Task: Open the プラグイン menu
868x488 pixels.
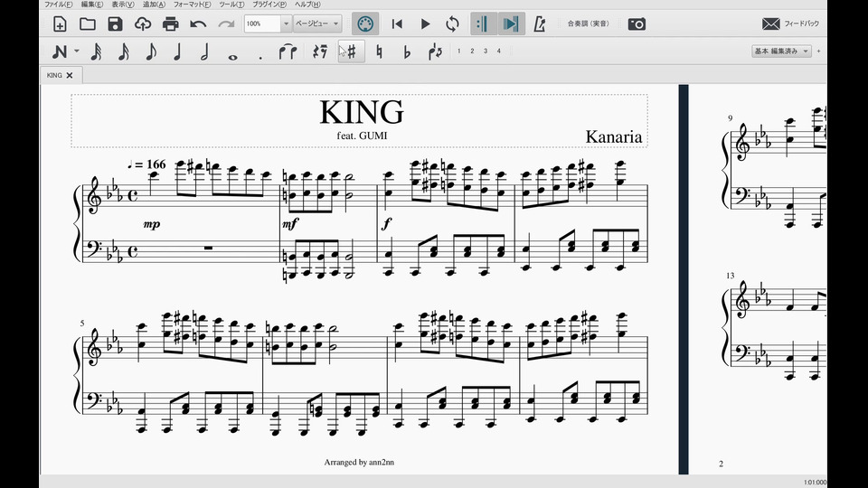Action: click(x=269, y=5)
